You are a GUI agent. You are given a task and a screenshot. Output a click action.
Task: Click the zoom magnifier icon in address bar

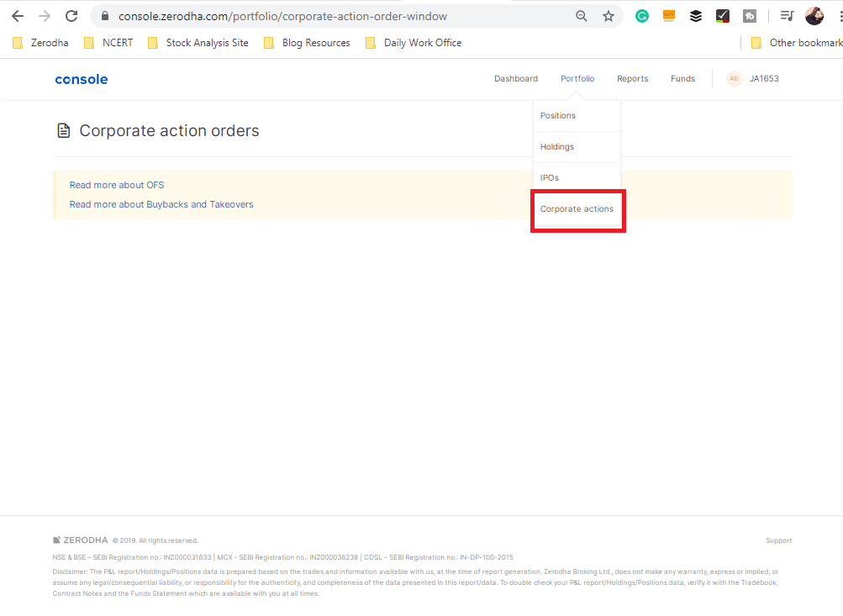(581, 16)
